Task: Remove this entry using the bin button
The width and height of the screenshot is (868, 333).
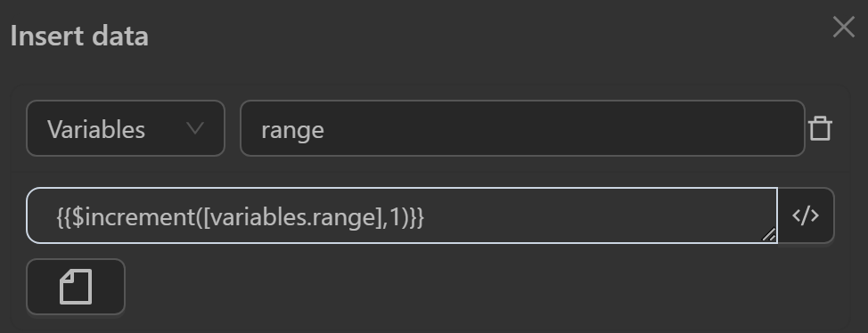Action: 820,128
